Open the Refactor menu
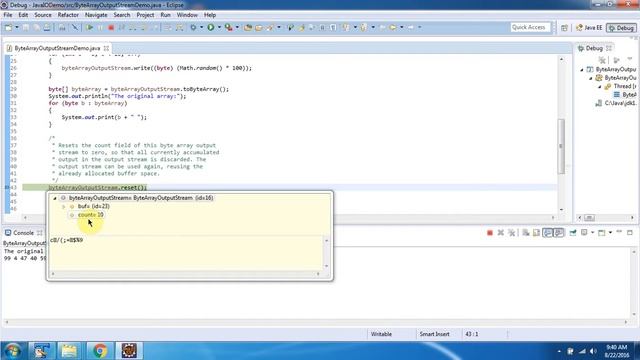The width and height of the screenshot is (640, 360). (68, 15)
